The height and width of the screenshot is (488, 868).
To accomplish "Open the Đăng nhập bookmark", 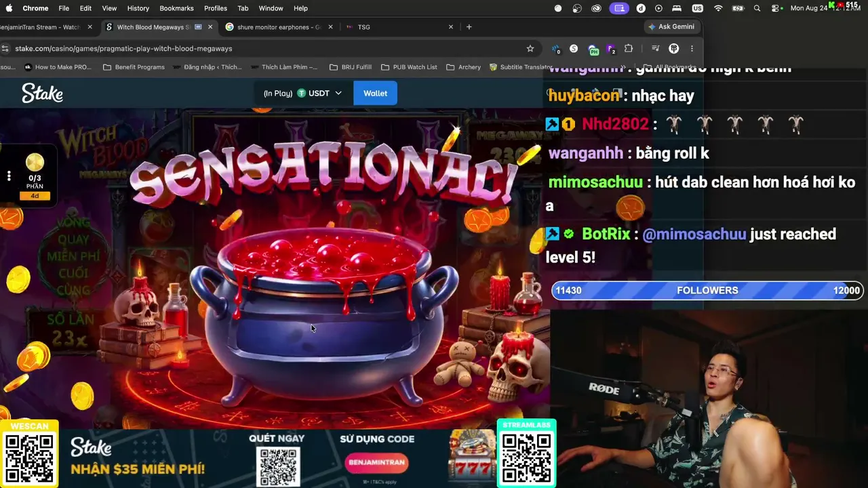I will pos(208,67).
